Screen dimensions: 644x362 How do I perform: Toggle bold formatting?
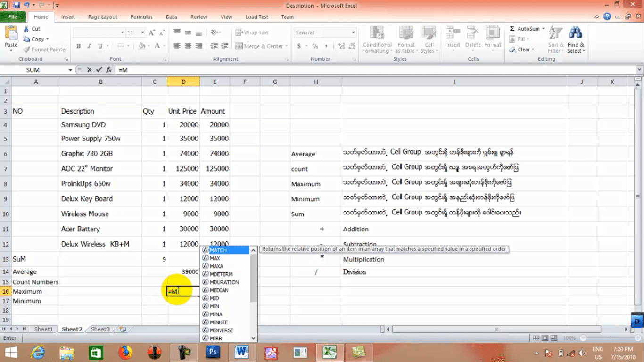(78, 46)
